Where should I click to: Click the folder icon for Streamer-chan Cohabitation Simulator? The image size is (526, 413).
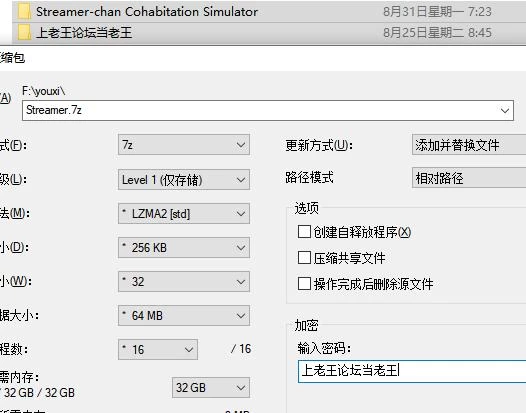coord(24,11)
